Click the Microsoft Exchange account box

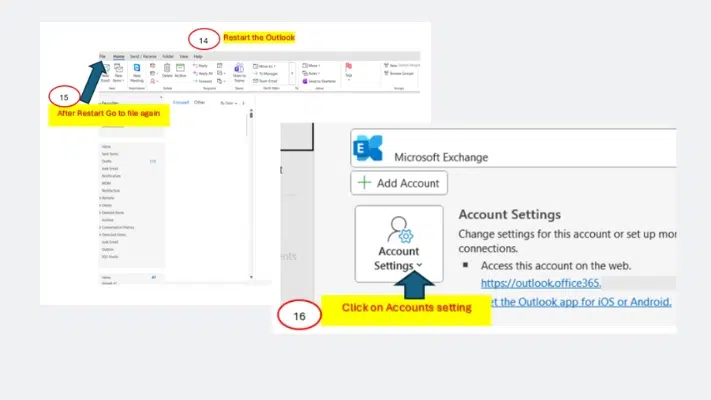pyautogui.click(x=513, y=148)
